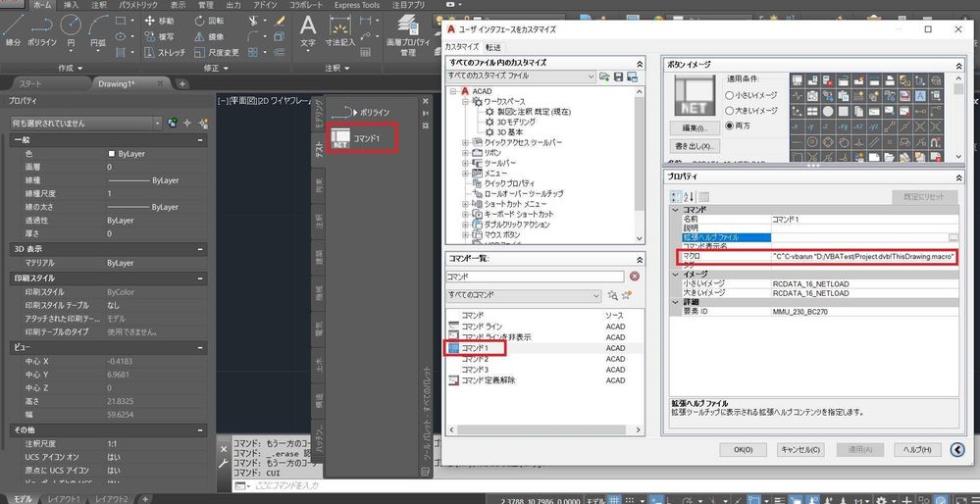Click the load customization file icon
The width and height of the screenshot is (980, 504).
click(604, 76)
